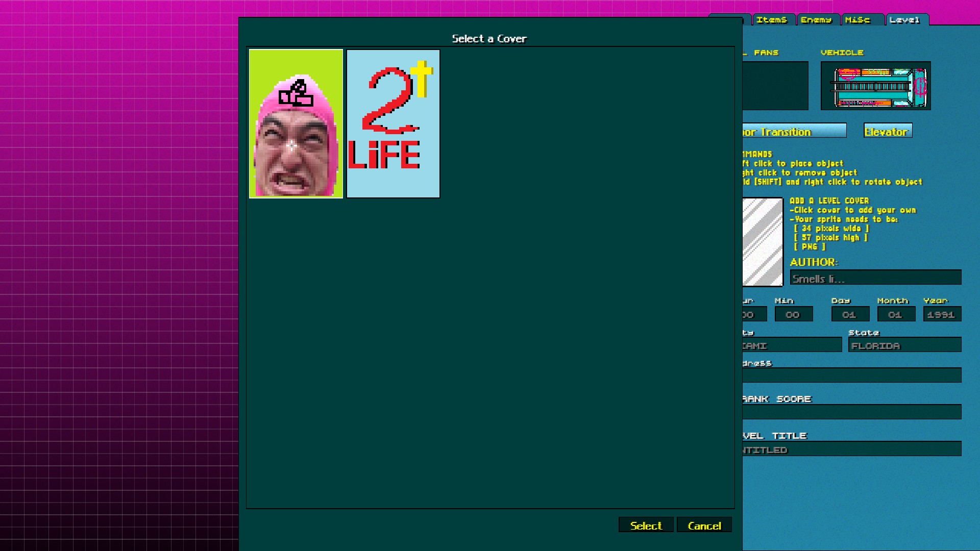Screen dimensions: 980x551
Task: Click the striped level cover placeholder
Action: (x=763, y=242)
